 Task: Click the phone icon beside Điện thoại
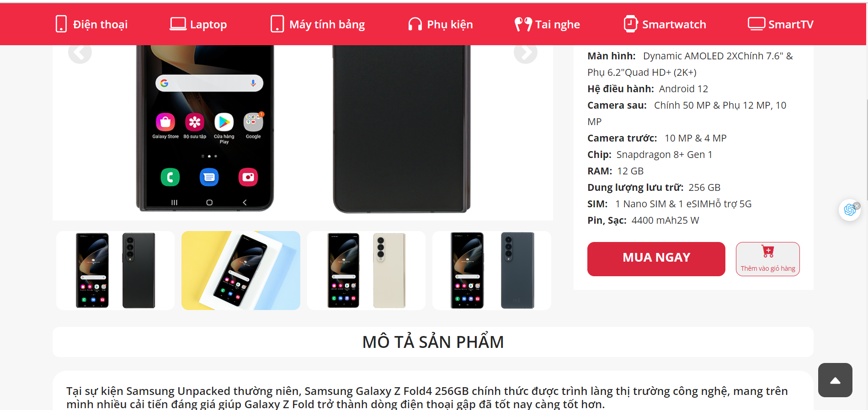(x=61, y=24)
